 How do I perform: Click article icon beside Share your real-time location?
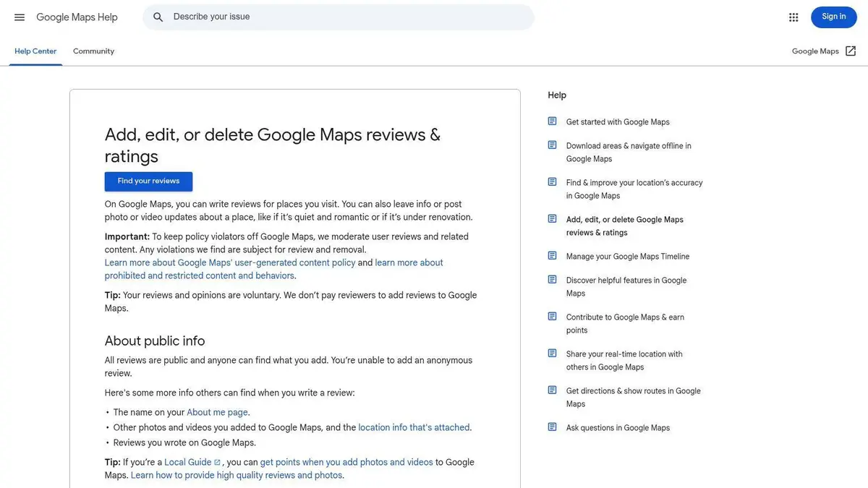[x=553, y=354]
